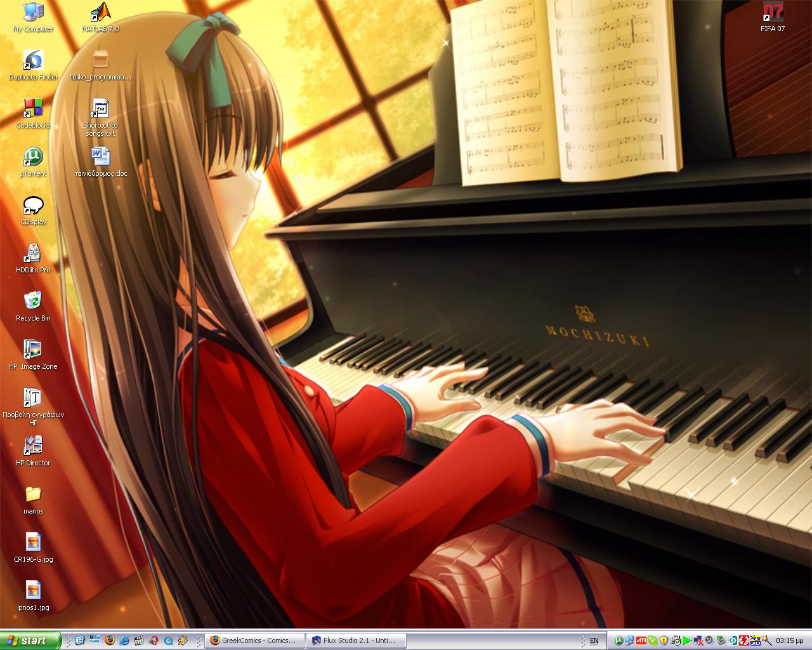Launch HP Director from the desktop
812x650 pixels.
(33, 451)
